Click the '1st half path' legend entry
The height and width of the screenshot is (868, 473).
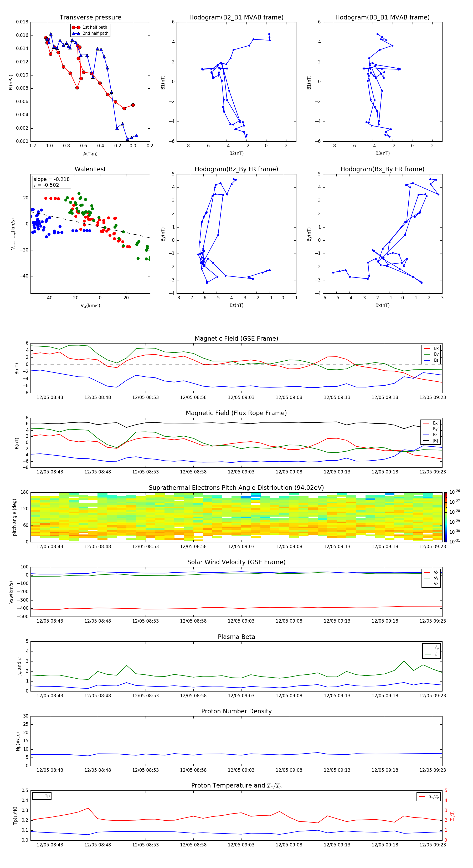click(x=90, y=27)
